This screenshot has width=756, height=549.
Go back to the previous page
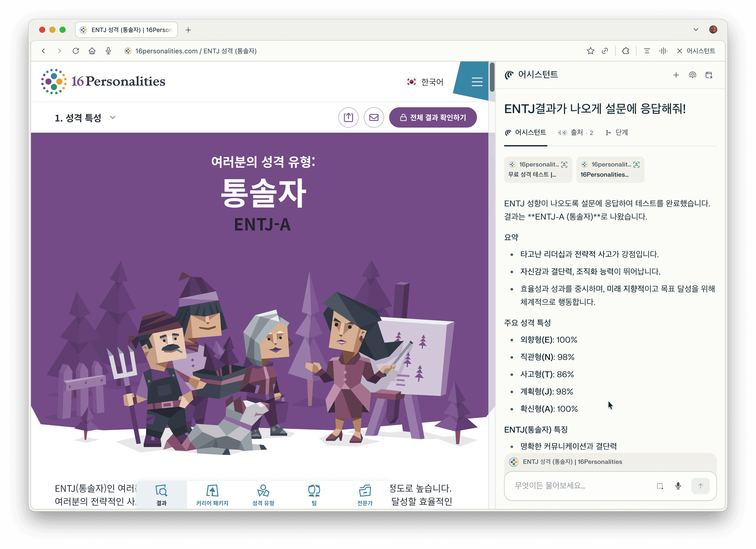click(43, 51)
